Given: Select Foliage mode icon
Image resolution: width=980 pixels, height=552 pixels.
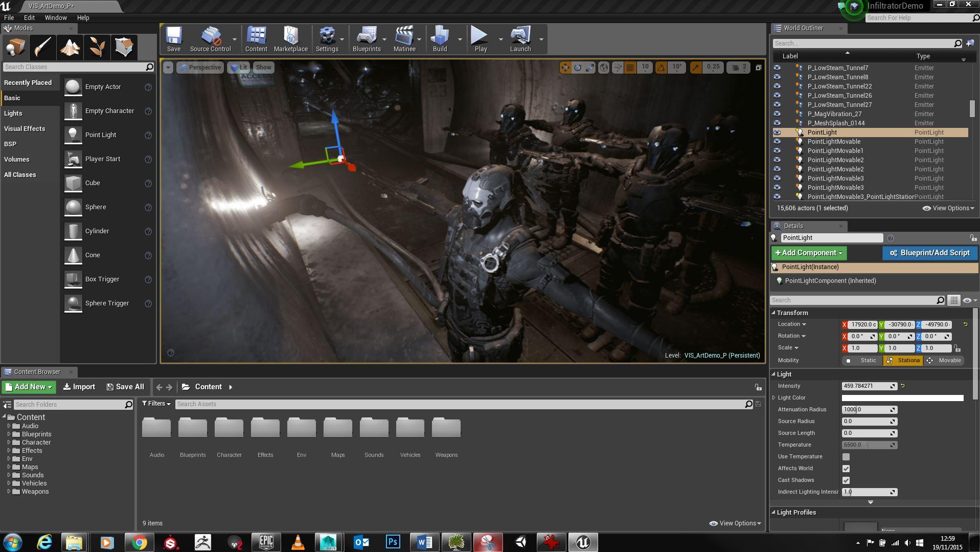Looking at the screenshot, I should 97,48.
